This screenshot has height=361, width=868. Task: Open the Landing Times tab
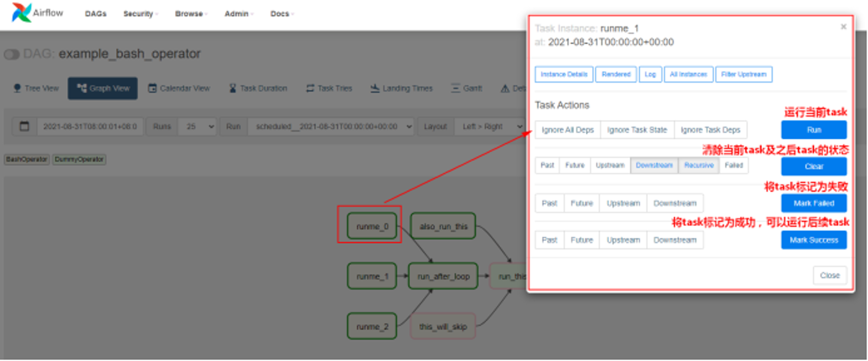coord(401,88)
